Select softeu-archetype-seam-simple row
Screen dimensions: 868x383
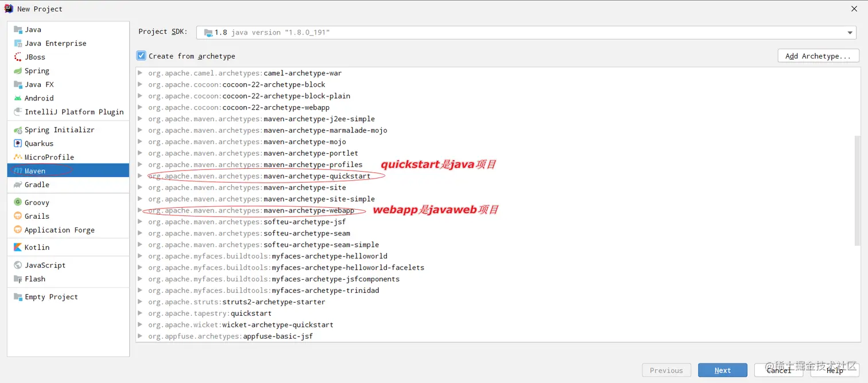pyautogui.click(x=495, y=245)
